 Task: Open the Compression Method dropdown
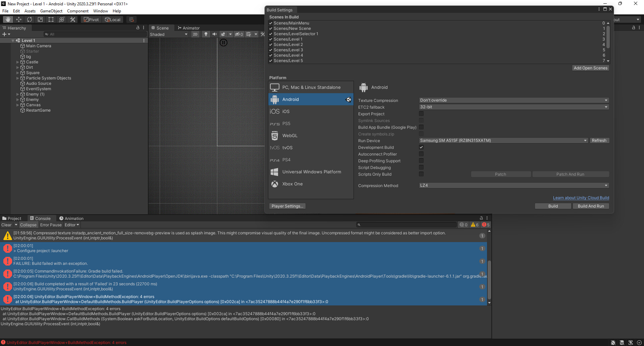tap(513, 185)
